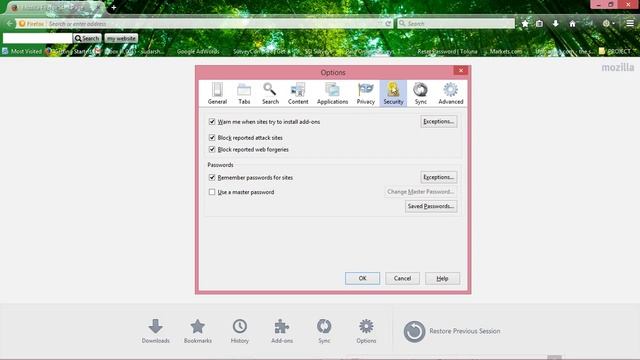Switch to the Tabs options panel
The width and height of the screenshot is (640, 360).
[244, 93]
